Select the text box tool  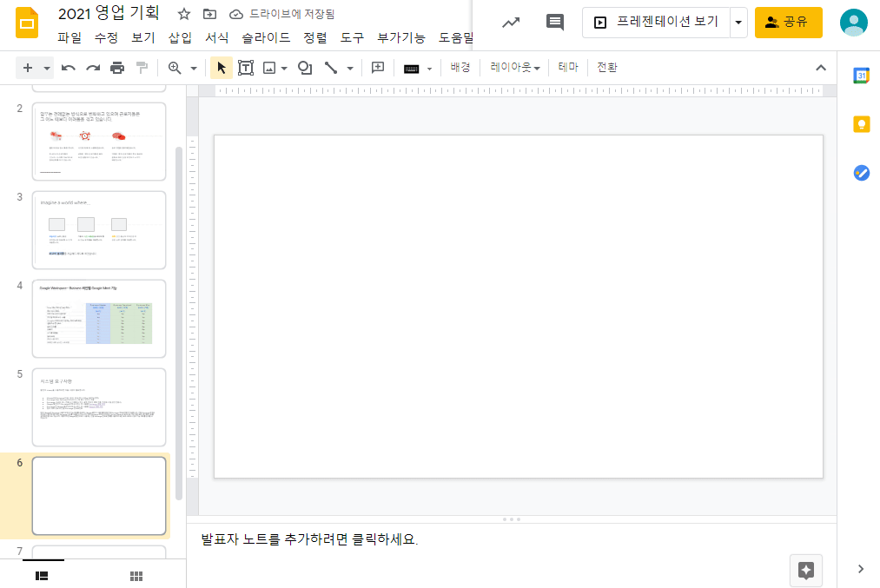(x=246, y=68)
